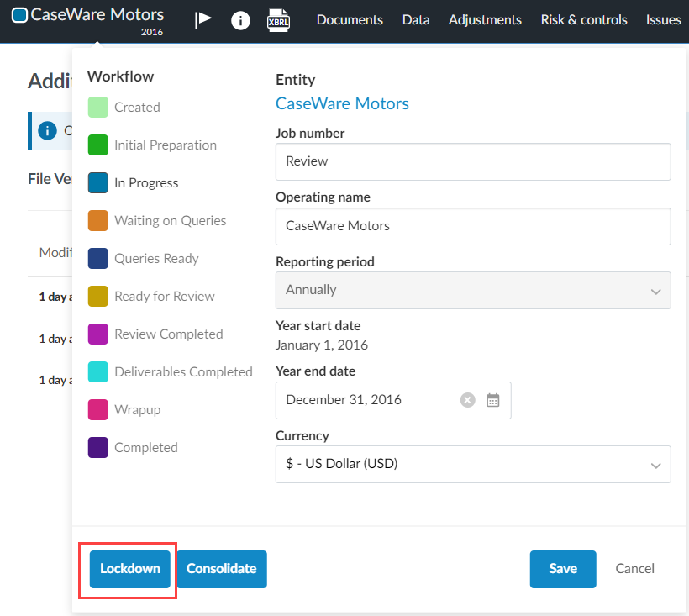Image resolution: width=689 pixels, height=616 pixels.
Task: Open the Adjustments menu
Action: 485,20
